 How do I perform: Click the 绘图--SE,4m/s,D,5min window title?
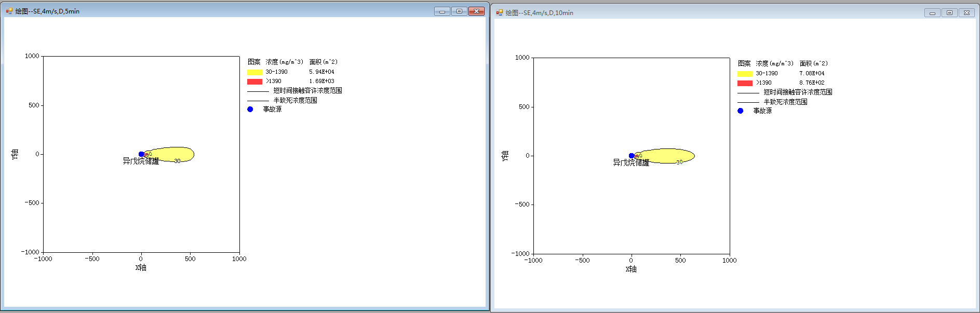[47, 11]
